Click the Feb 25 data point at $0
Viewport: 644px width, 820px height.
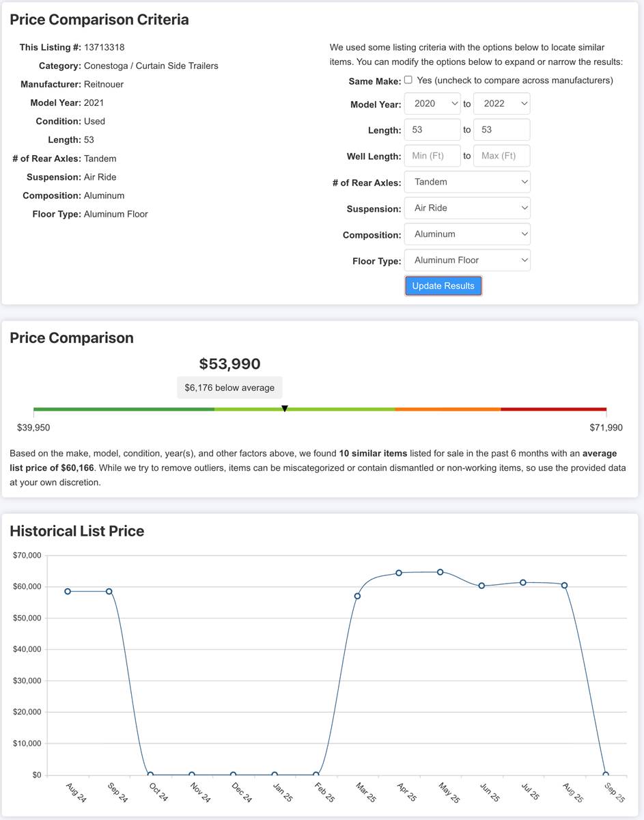(316, 775)
